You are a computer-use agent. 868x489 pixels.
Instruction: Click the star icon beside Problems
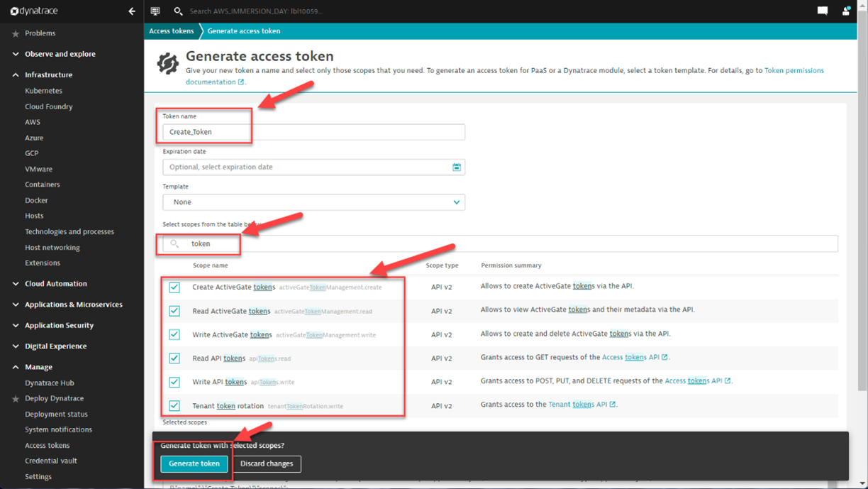coord(16,33)
